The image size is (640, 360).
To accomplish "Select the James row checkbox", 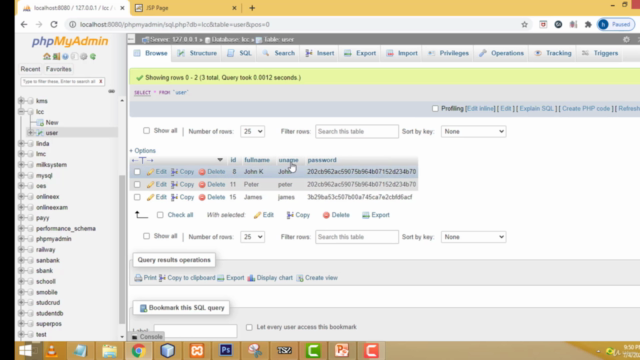I will 137,197.
